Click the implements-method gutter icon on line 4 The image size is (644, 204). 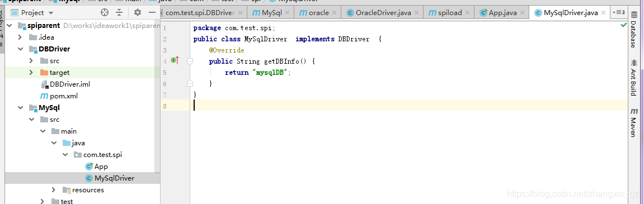tap(175, 61)
